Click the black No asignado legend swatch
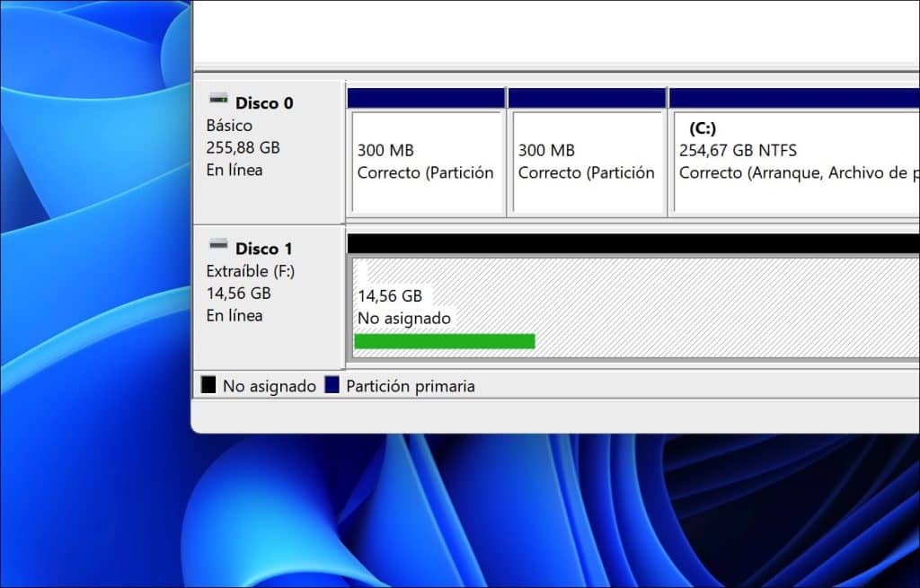Viewport: 920px width, 588px height. pos(208,385)
